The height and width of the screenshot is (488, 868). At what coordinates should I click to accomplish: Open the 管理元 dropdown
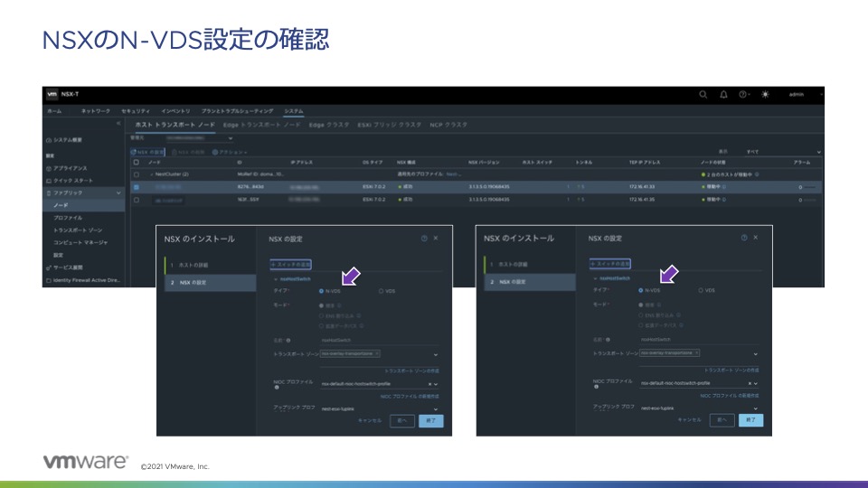tap(199, 138)
